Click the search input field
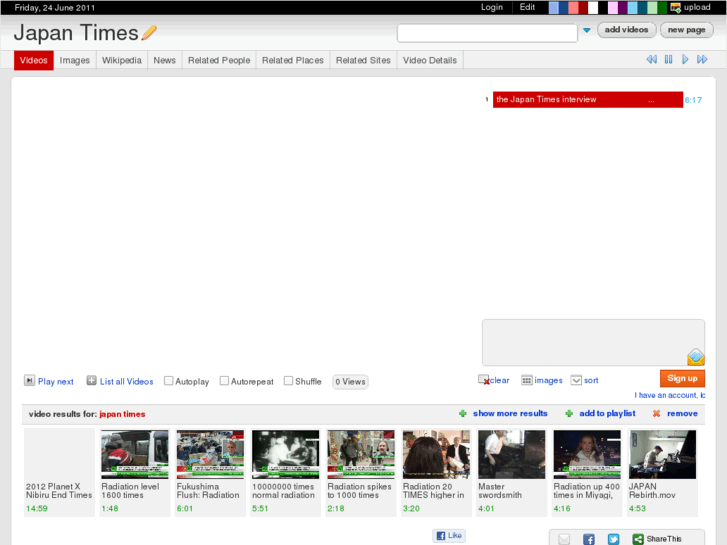Screen dimensions: 727x545 point(487,33)
